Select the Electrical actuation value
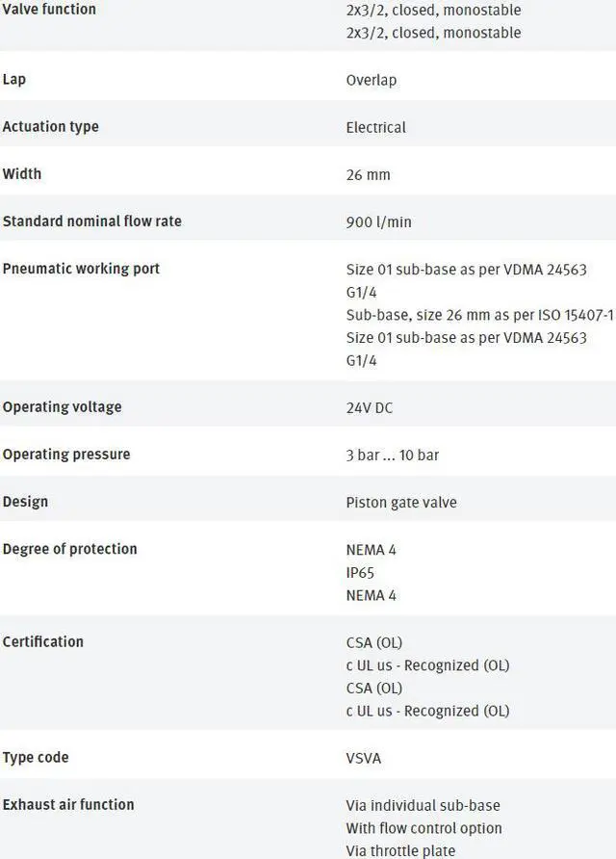Image resolution: width=616 pixels, height=859 pixels. click(375, 127)
